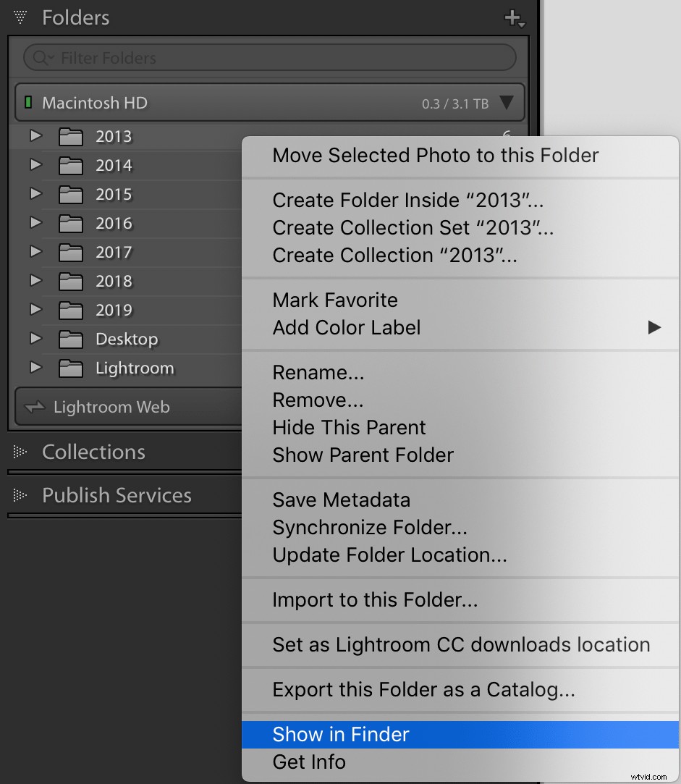
Task: Click Get Info at the menu bottom
Action: (x=309, y=762)
